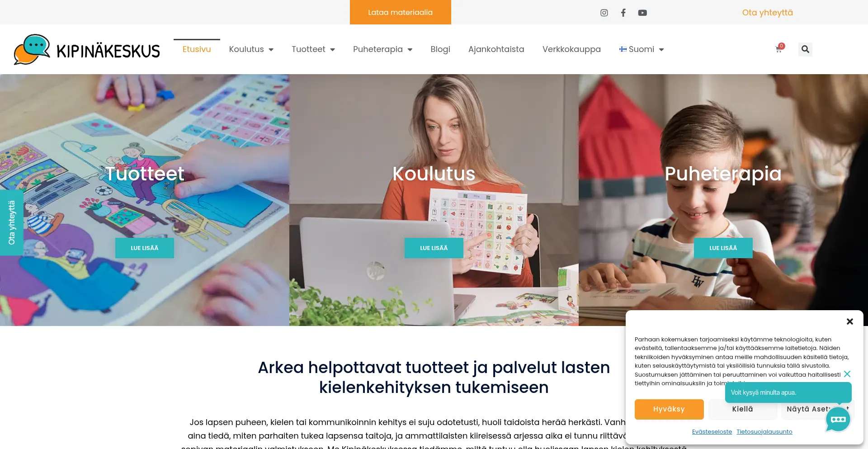Click the Lataa materiaalia button
Screen dimensions: 868x449
(400, 12)
